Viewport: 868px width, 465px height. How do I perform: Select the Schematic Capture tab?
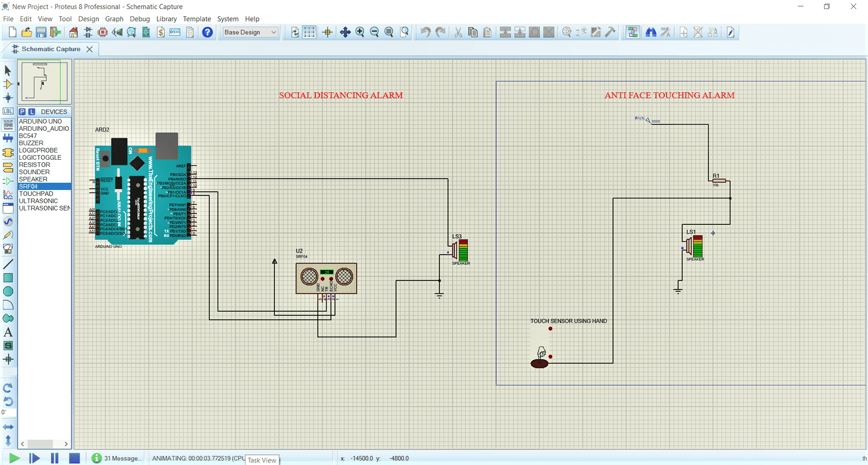click(x=51, y=49)
